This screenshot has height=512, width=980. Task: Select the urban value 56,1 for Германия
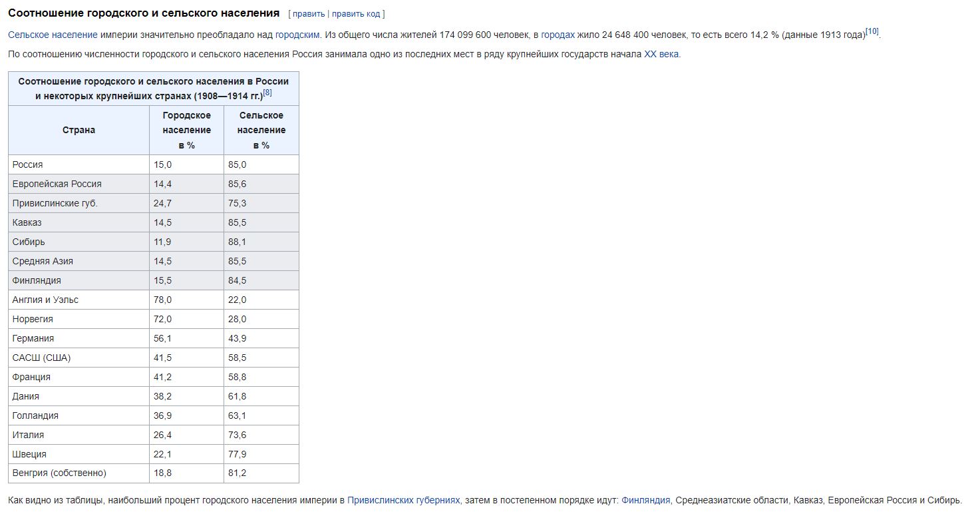click(162, 338)
